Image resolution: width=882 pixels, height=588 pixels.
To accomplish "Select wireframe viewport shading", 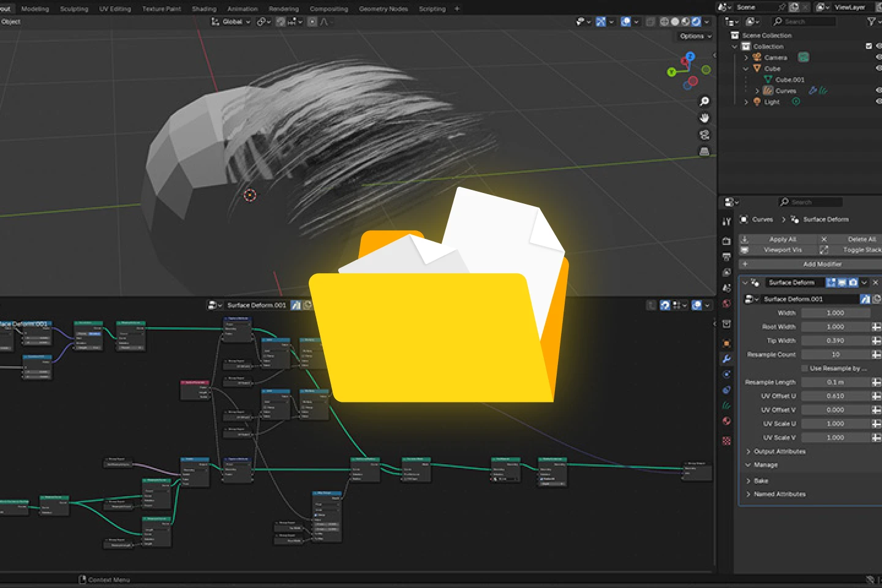I will point(665,21).
